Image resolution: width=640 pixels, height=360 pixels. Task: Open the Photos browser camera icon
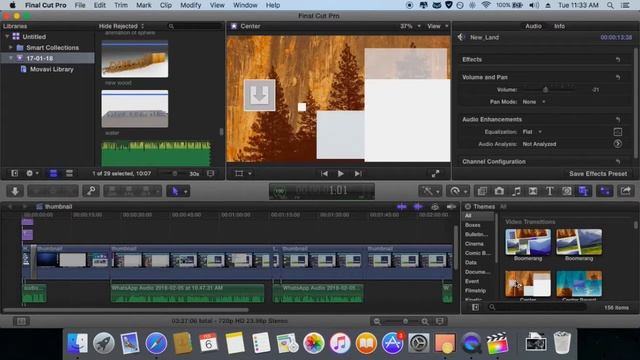(x=499, y=191)
